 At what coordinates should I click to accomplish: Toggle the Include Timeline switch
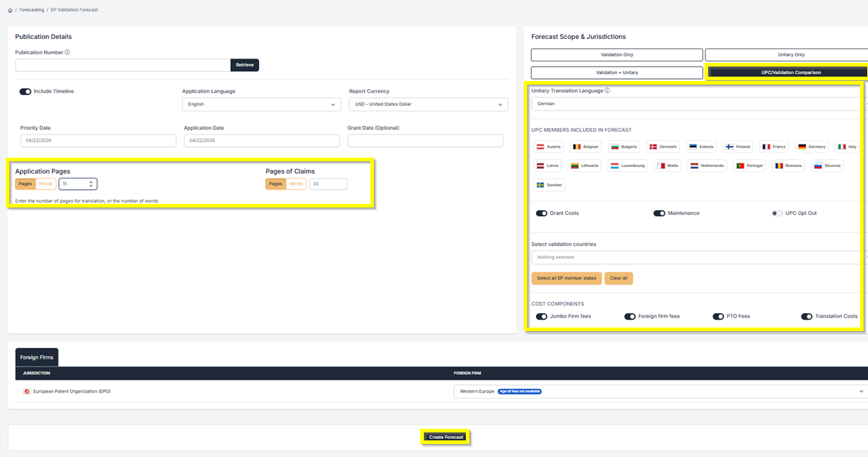point(25,92)
